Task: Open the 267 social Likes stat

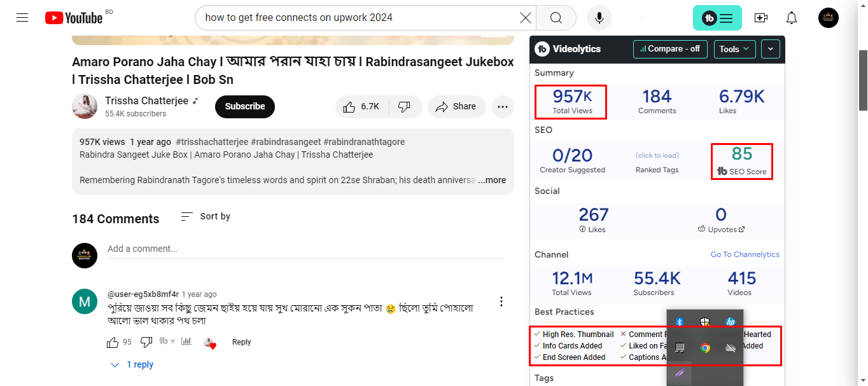Action: click(x=593, y=220)
